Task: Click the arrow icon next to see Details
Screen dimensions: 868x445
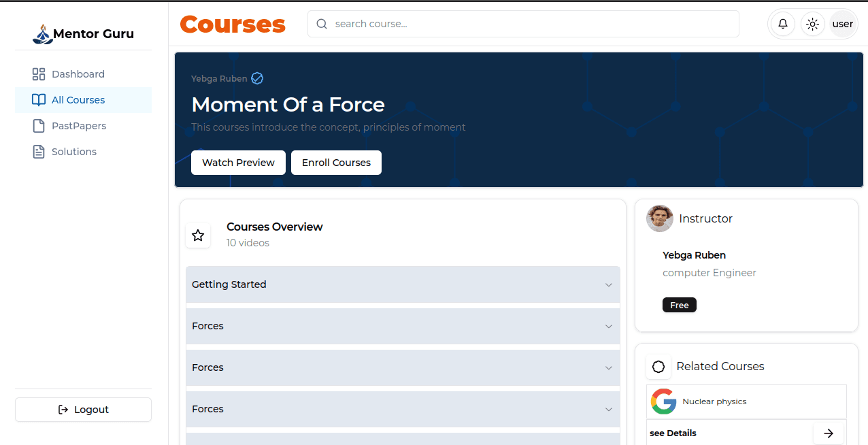Action: (x=829, y=433)
